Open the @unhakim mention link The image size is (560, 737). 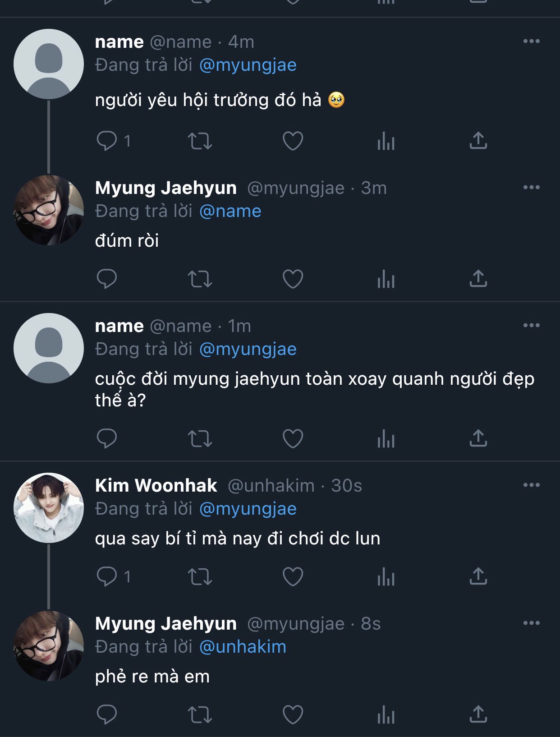click(x=243, y=647)
